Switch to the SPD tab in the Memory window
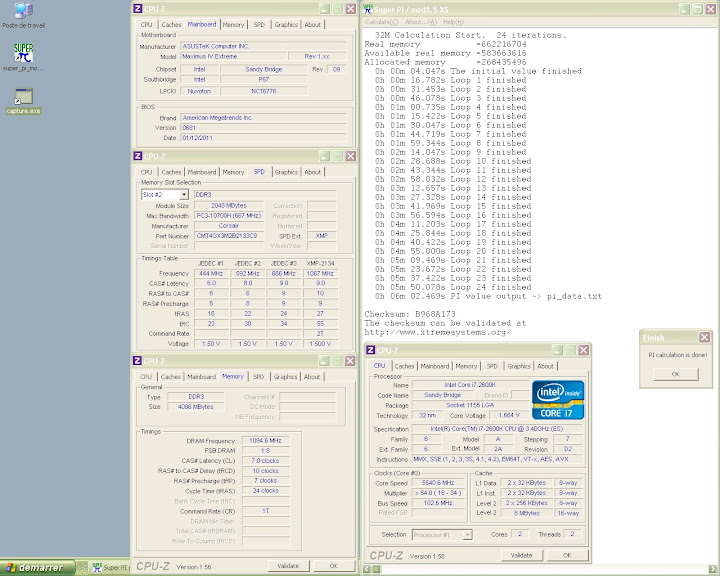The width and height of the screenshot is (720, 576). (x=259, y=377)
